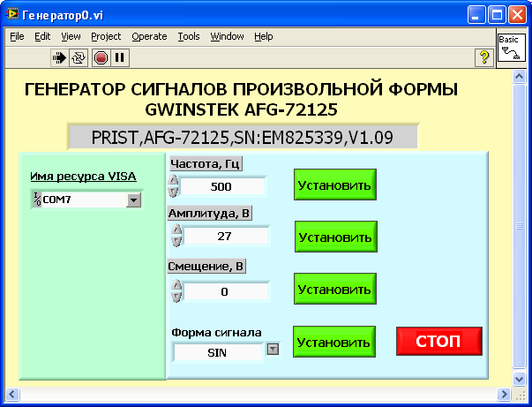532x407 pixels.
Task: Click the Abort Execution red stop icon
Action: 101,57
